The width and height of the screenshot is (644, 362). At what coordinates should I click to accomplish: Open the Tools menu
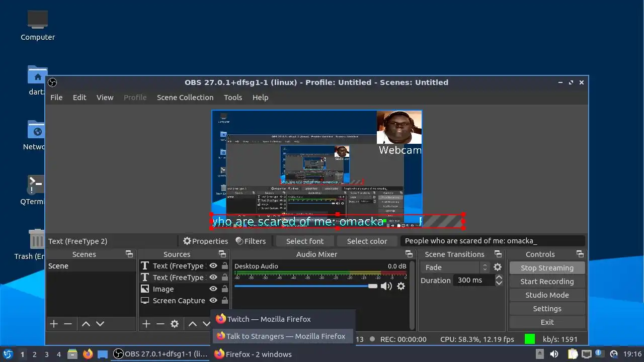pyautogui.click(x=233, y=98)
